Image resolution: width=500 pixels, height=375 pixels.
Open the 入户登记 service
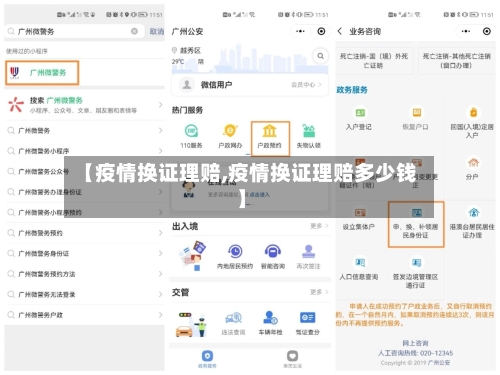tap(359, 119)
